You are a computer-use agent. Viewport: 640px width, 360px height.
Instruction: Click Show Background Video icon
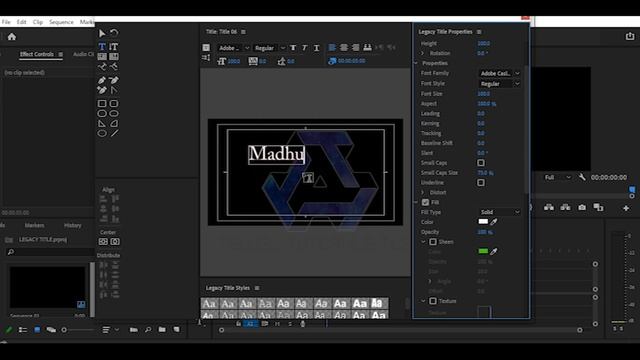[x=332, y=61]
